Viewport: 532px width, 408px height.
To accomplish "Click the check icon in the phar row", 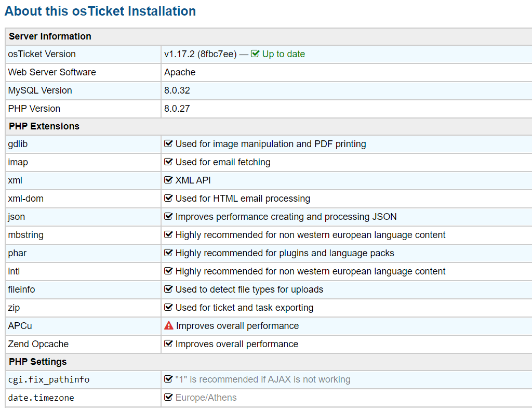I will click(x=168, y=253).
